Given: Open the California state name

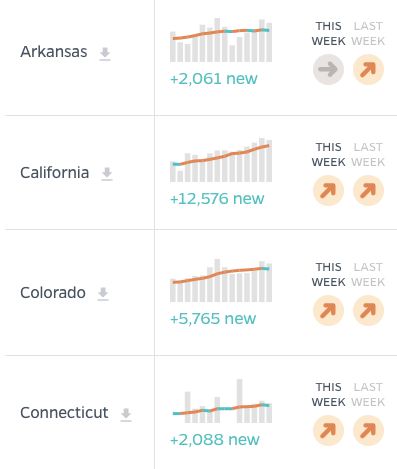Looking at the screenshot, I should pyautogui.click(x=55, y=173).
